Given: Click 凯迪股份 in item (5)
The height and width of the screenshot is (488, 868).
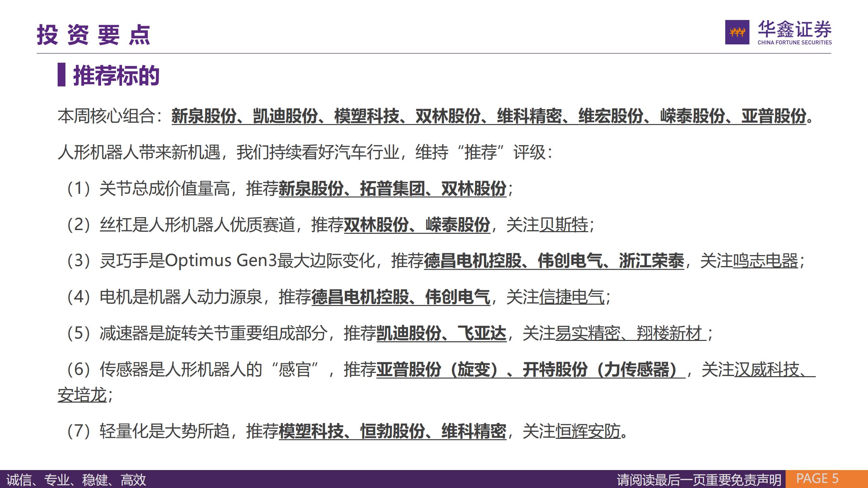Looking at the screenshot, I should [409, 333].
